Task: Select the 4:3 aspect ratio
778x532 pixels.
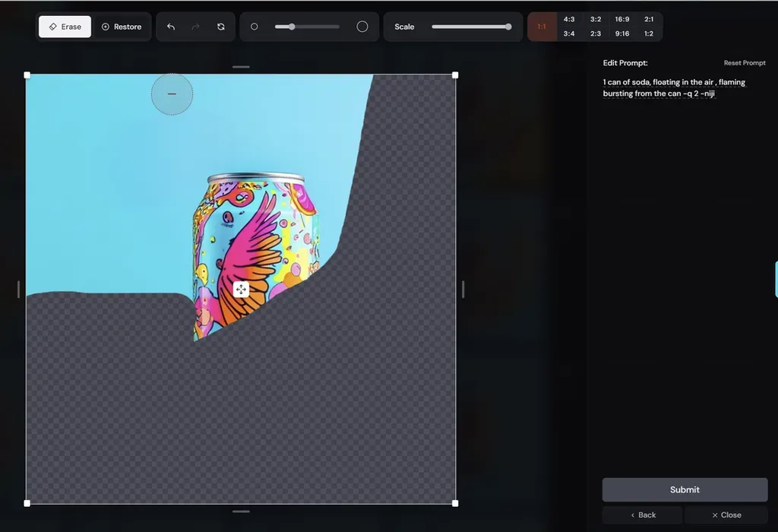Action: click(568, 19)
